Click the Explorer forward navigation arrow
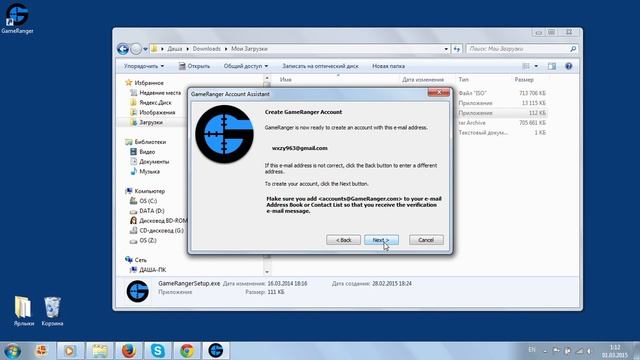Screen dimensions: 640x360 coord(136,49)
